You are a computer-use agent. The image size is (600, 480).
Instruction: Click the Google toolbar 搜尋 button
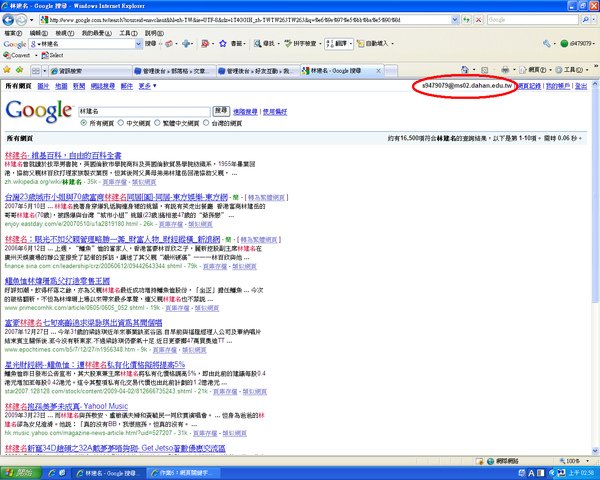(x=150, y=44)
